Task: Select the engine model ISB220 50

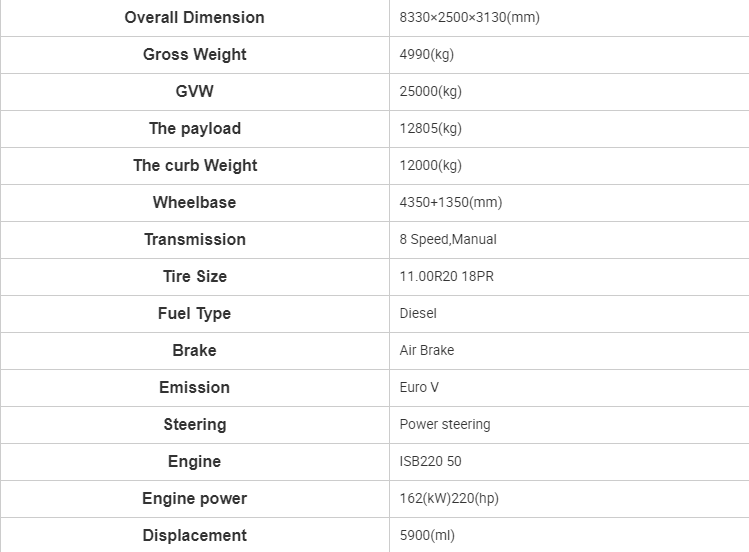Action: click(x=430, y=461)
